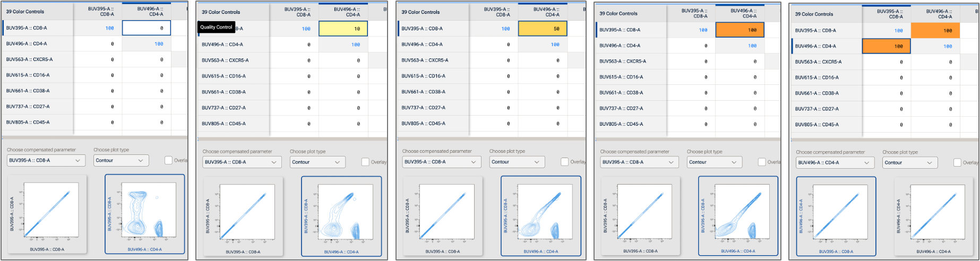Check the Overlay box in the rightmost panel

(957, 163)
